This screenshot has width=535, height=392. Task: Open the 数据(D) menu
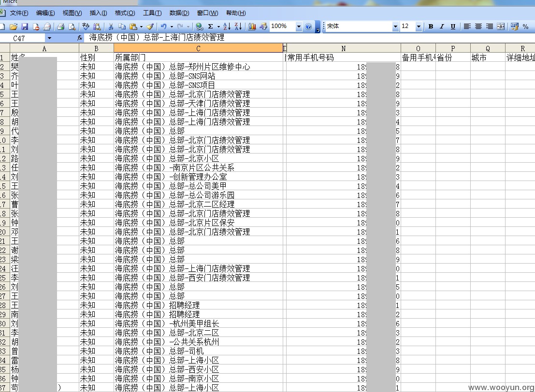pyautogui.click(x=179, y=13)
